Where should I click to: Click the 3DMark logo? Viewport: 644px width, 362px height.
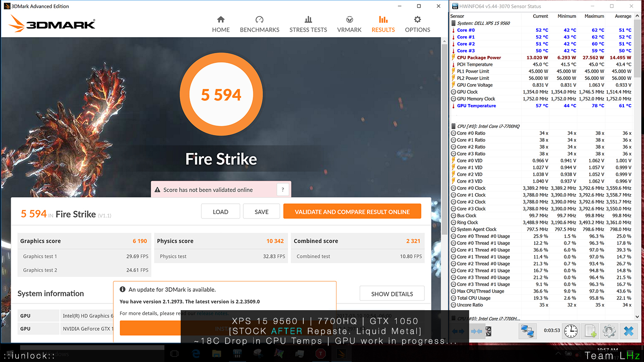click(52, 24)
